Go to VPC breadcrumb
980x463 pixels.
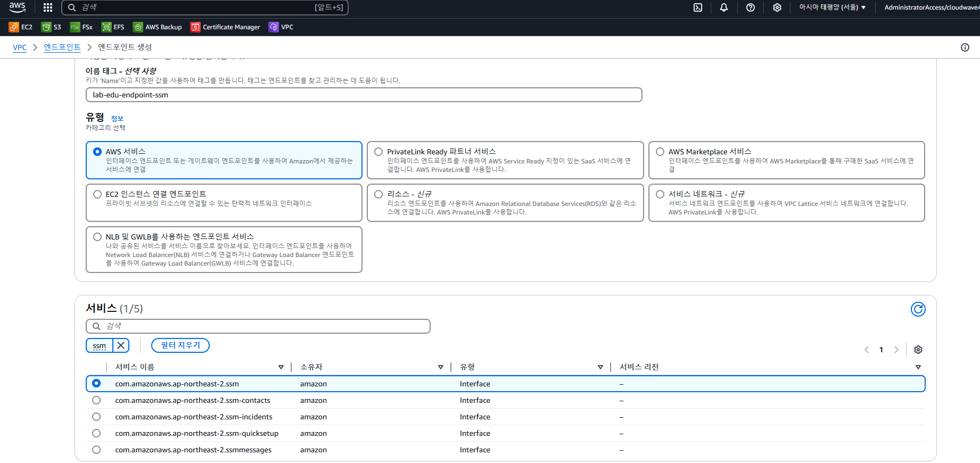tap(20, 47)
